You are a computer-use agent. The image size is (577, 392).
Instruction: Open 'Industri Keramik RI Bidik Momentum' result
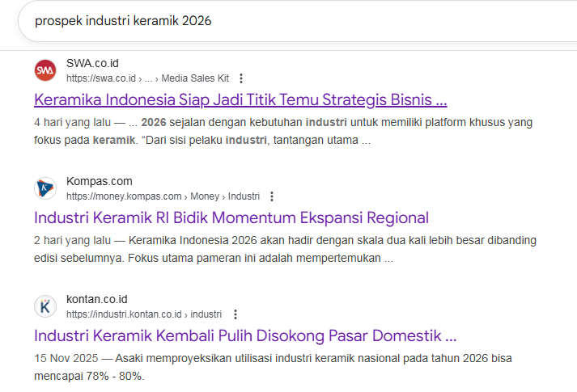[231, 217]
